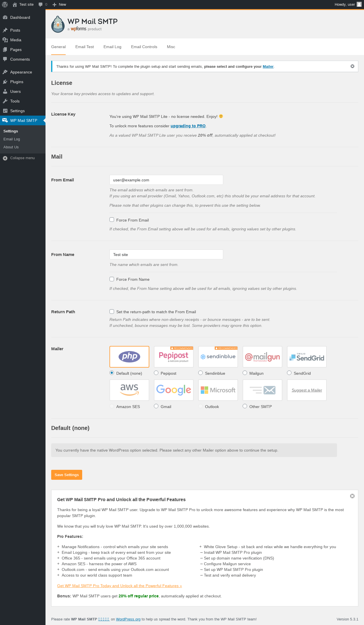Open the Howdy user account menu

348,5
